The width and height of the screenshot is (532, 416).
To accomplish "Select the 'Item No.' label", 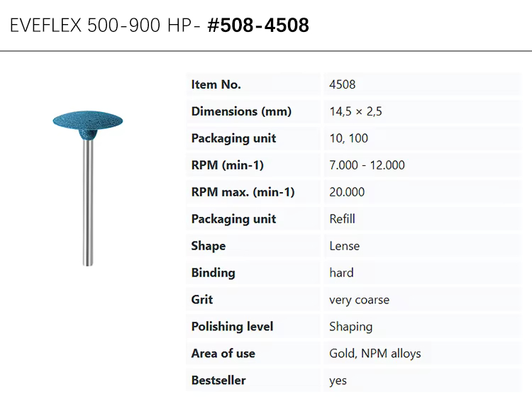I will [x=216, y=84].
